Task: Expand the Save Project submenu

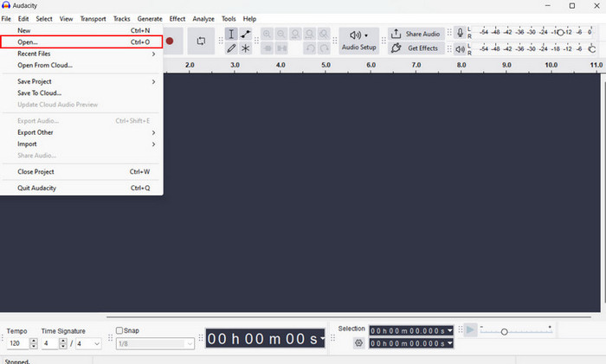Action: pyautogui.click(x=81, y=81)
